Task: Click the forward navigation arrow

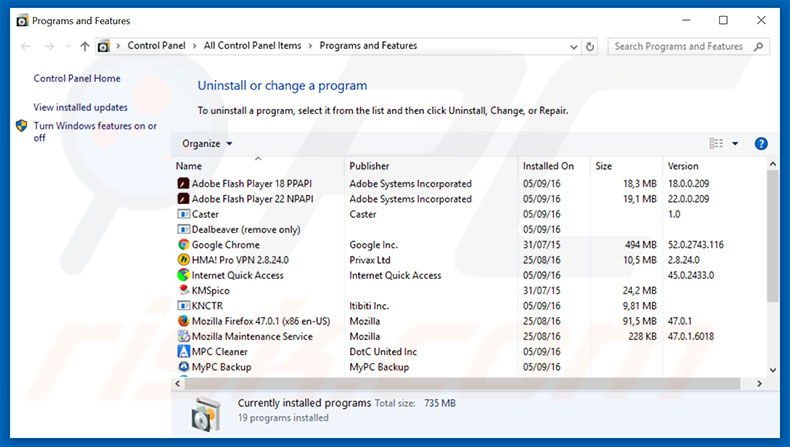Action: 49,46
